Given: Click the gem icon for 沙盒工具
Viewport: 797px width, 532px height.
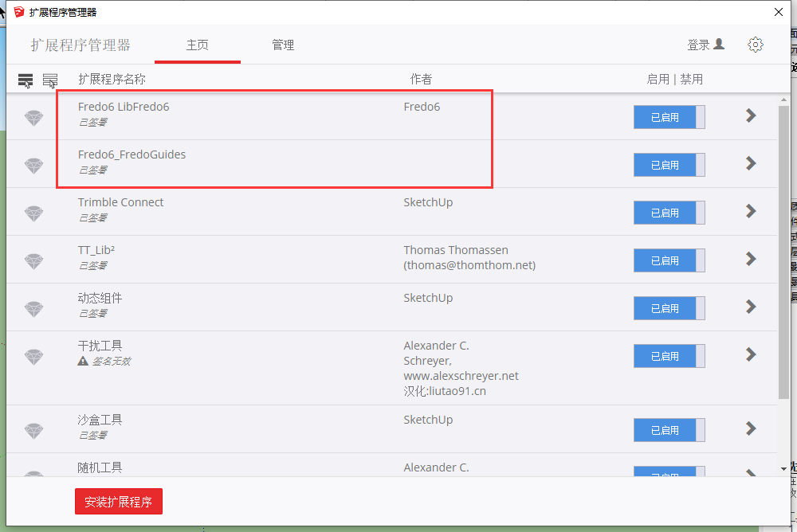Looking at the screenshot, I should tap(34, 431).
